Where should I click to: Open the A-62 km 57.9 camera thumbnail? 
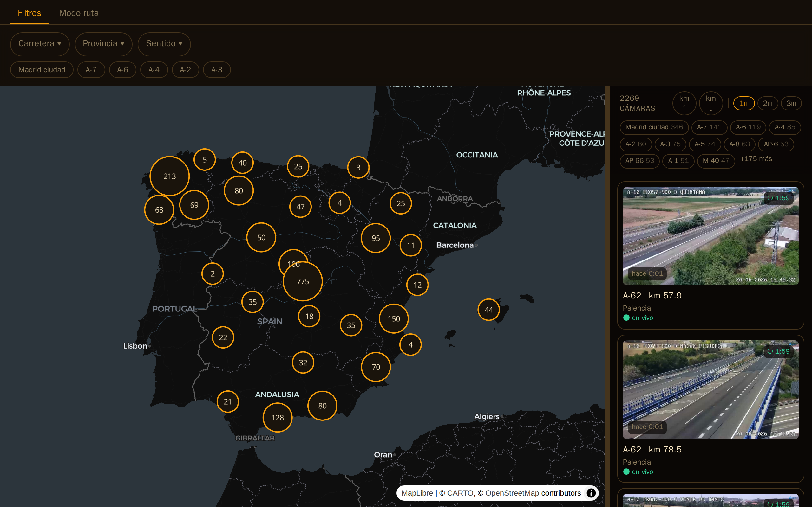click(711, 236)
